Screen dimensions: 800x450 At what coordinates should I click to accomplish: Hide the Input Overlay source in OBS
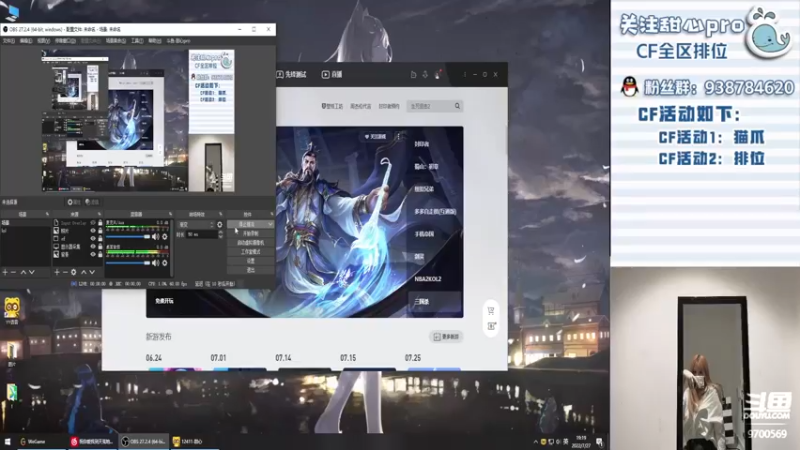click(x=92, y=223)
